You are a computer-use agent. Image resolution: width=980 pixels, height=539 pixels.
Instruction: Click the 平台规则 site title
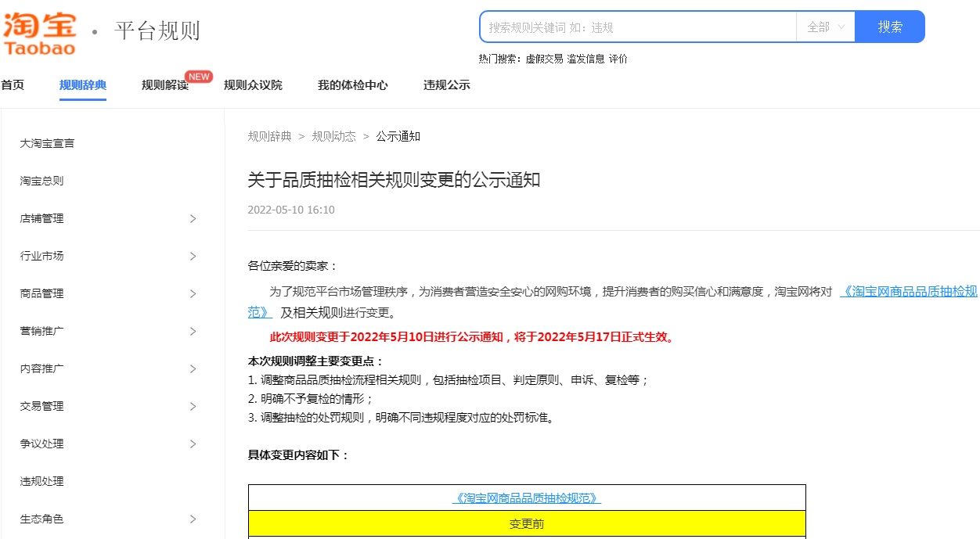click(x=157, y=31)
